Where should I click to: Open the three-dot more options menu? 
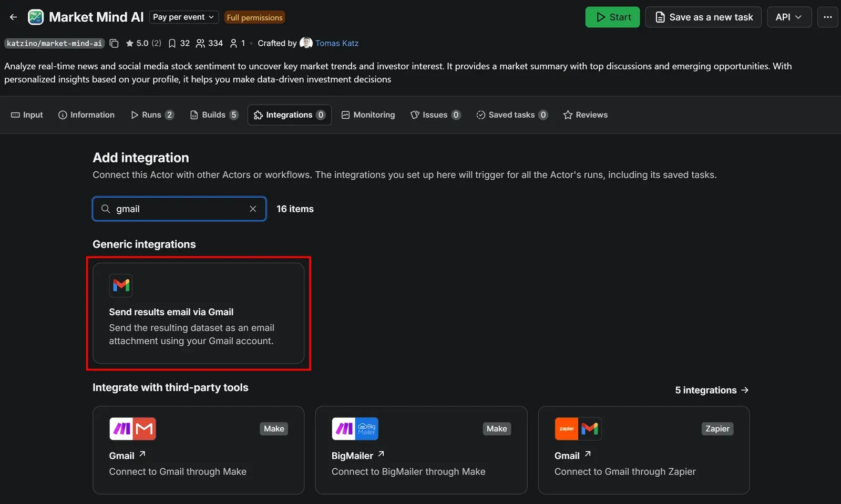827,17
